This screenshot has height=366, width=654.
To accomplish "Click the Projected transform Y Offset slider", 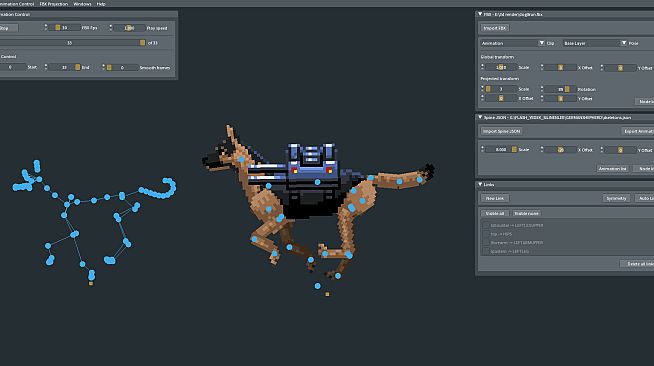I will click(x=561, y=98).
